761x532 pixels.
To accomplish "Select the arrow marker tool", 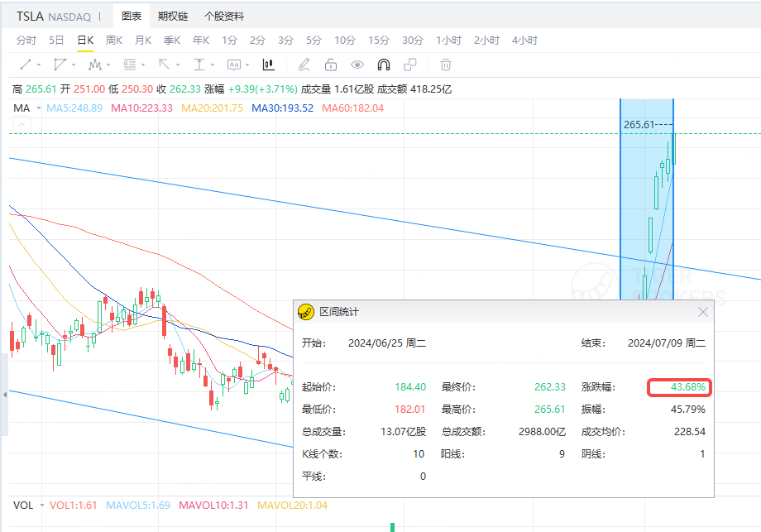I will tap(164, 65).
